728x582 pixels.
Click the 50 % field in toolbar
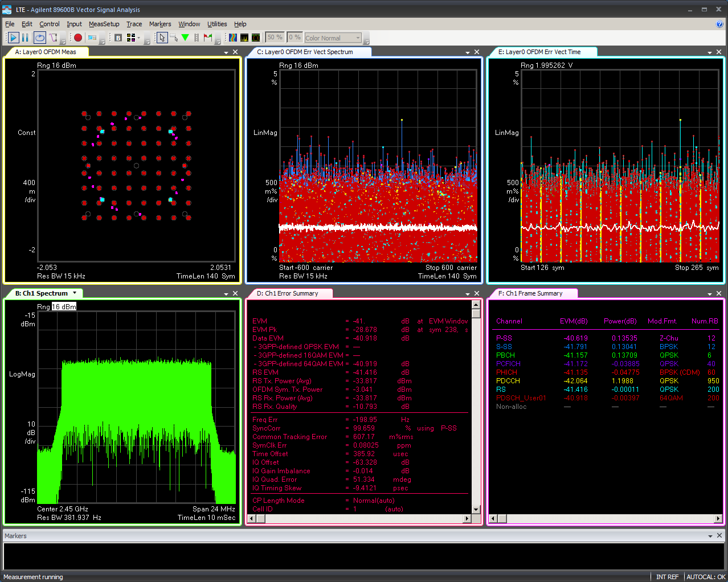tap(275, 38)
